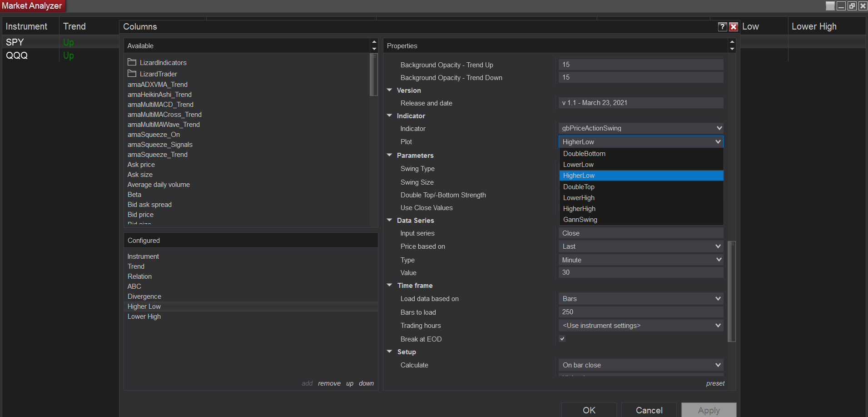Select DoubleBottom from the Plot list

click(641, 154)
